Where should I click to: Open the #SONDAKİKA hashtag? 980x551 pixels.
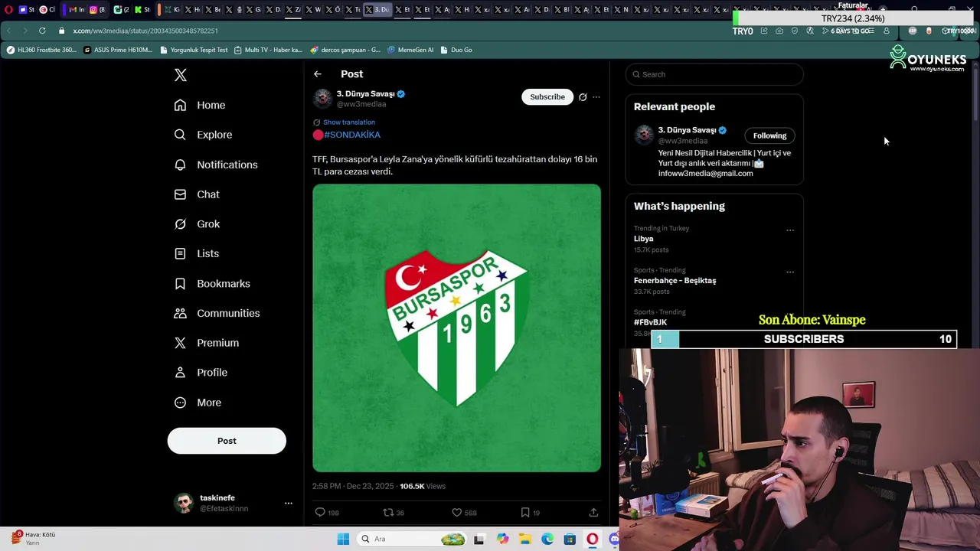coord(352,135)
